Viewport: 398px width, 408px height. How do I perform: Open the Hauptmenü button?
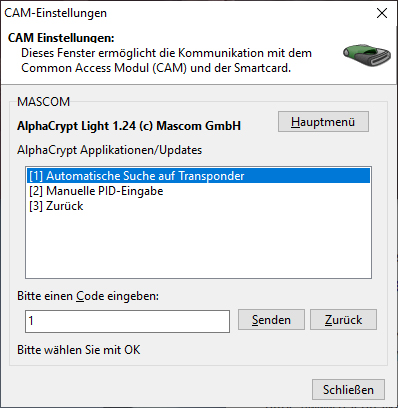tap(323, 122)
